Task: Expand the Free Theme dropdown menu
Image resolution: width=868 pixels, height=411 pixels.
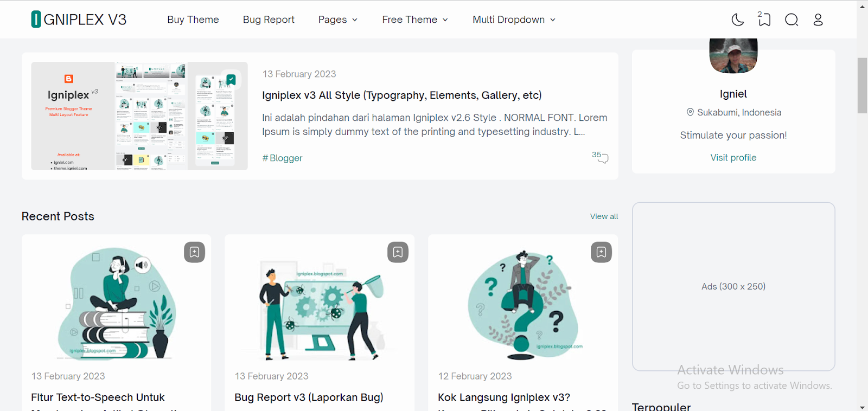Action: [x=415, y=20]
